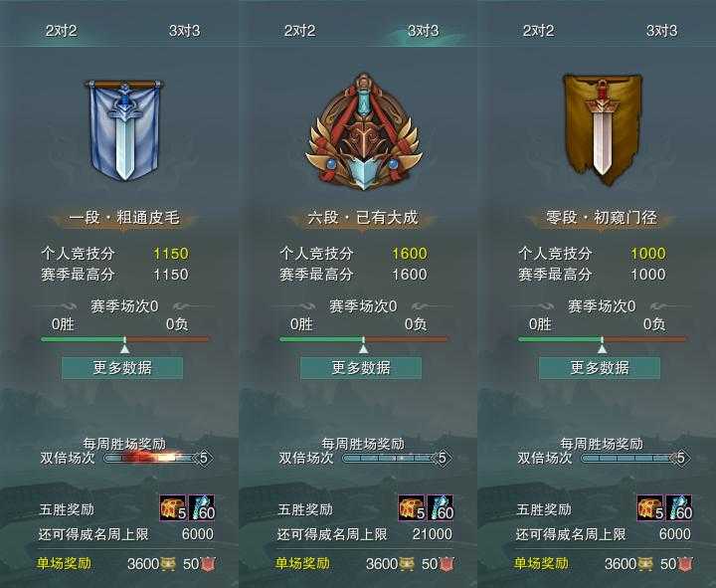Click blue key reward icon in right panel
Screen dimensions: 716x588
[679, 507]
